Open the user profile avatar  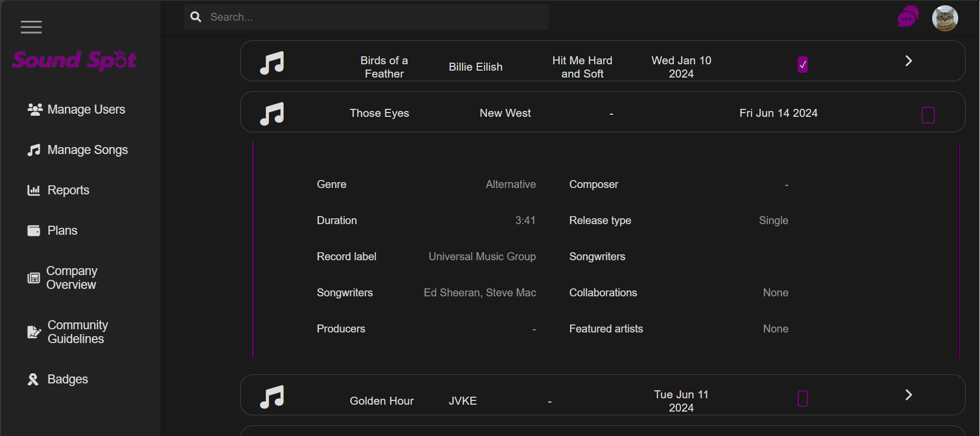click(945, 19)
